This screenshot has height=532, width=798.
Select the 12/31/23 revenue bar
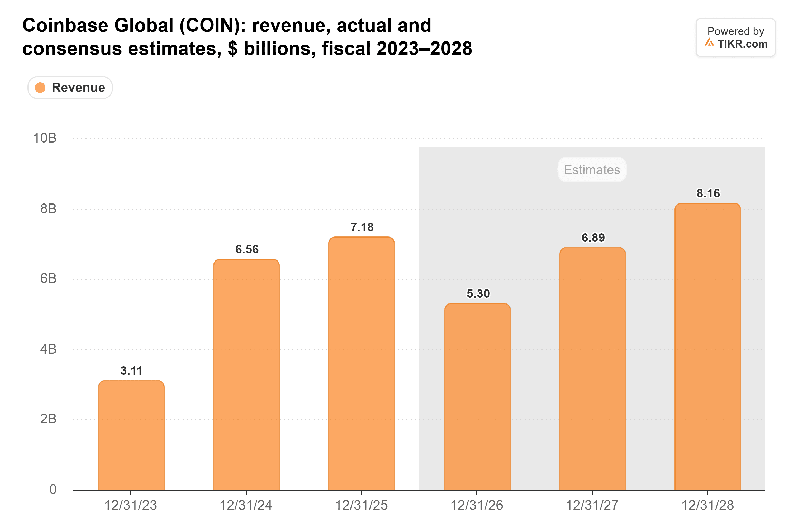pyautogui.click(x=131, y=435)
